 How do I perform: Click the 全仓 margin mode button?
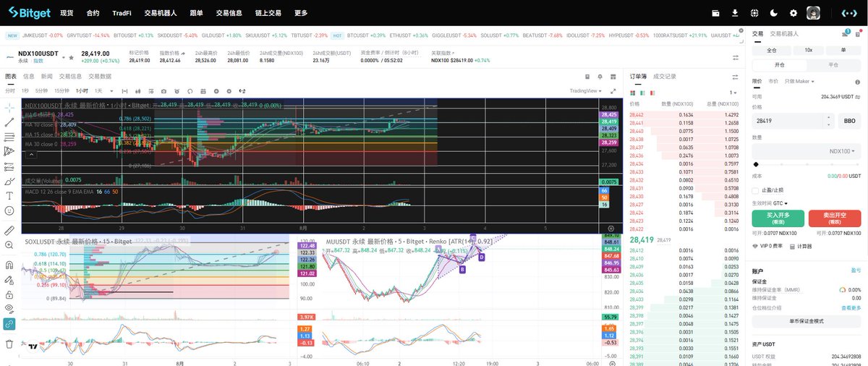(772, 50)
